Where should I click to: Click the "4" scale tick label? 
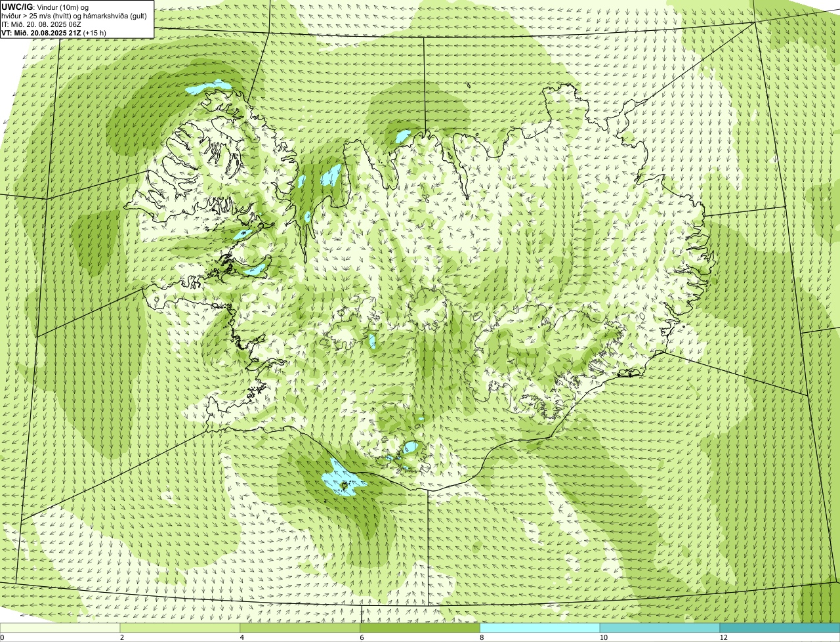point(241,637)
